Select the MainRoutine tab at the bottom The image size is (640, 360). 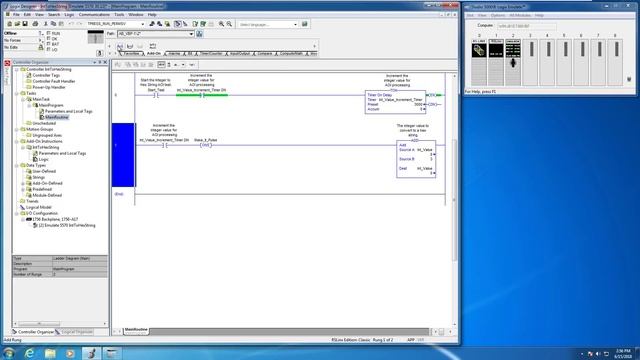point(136,330)
